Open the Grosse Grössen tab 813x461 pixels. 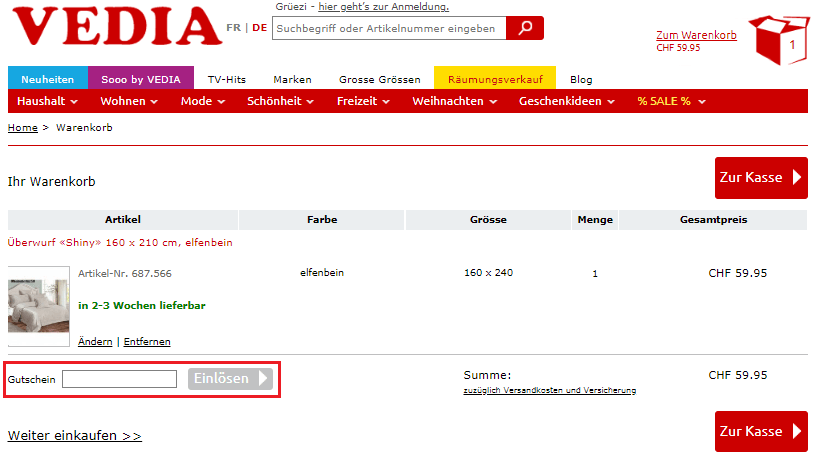380,79
